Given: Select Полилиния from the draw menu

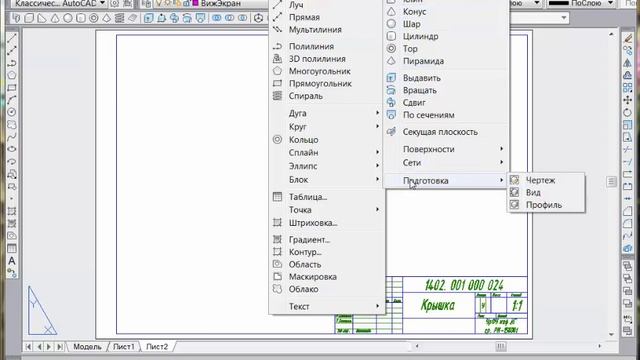Looking at the screenshot, I should 327,47.
